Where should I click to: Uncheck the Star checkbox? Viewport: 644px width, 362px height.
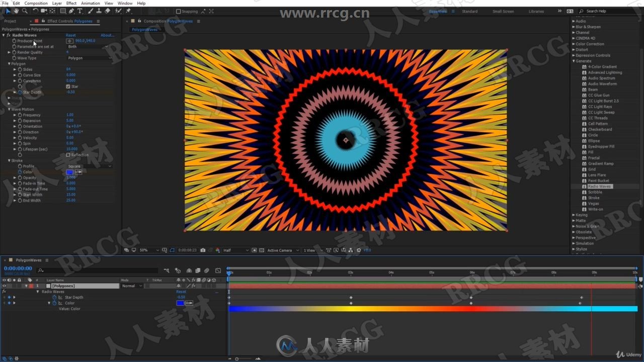pyautogui.click(x=68, y=86)
